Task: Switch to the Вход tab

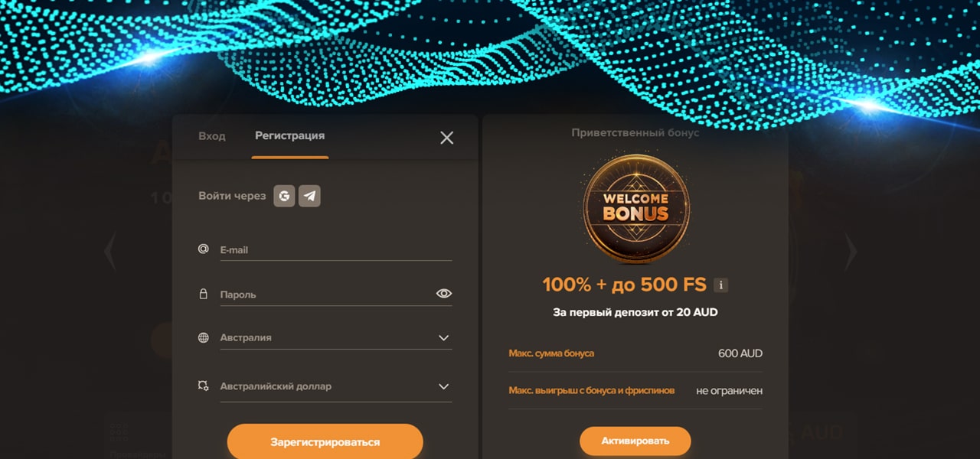Action: pyautogui.click(x=212, y=136)
